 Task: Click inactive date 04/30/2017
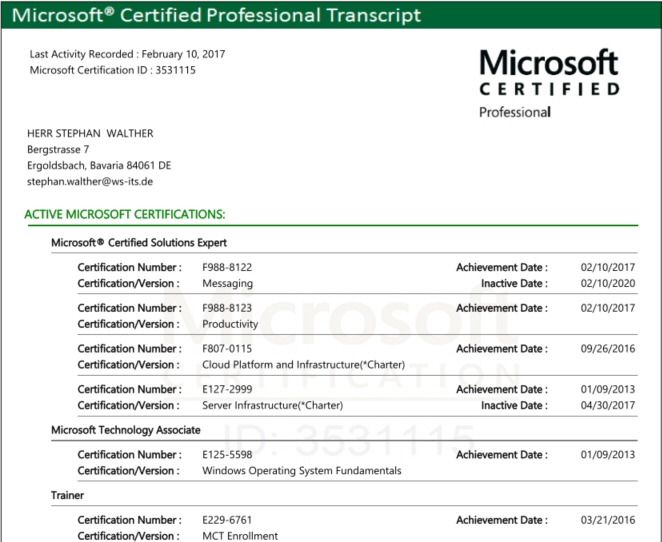pyautogui.click(x=608, y=405)
